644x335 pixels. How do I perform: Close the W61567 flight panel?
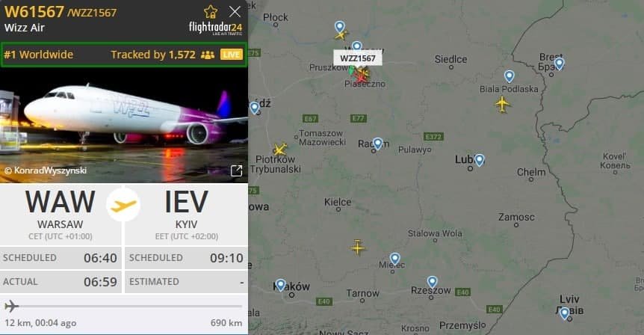point(235,11)
